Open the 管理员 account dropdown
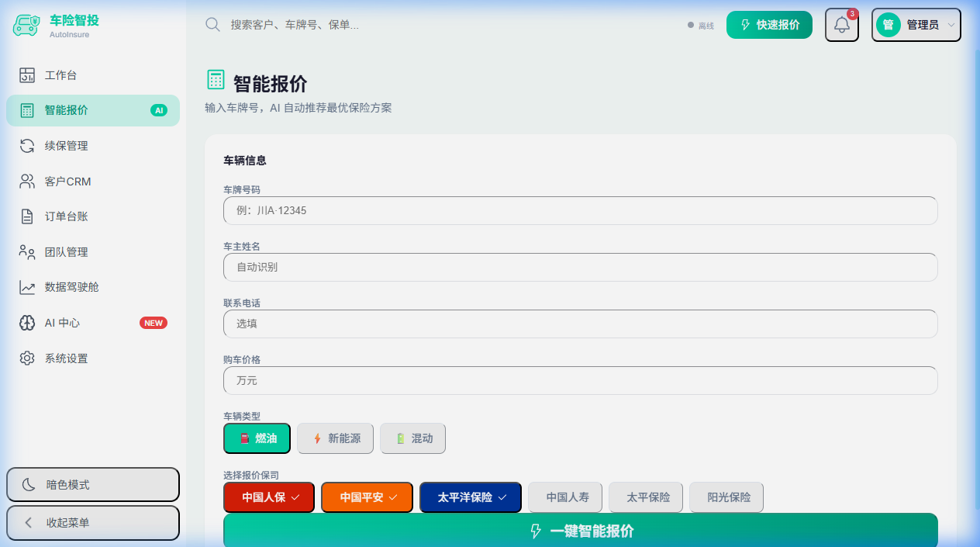Viewport: 980px width, 547px height. [916, 24]
